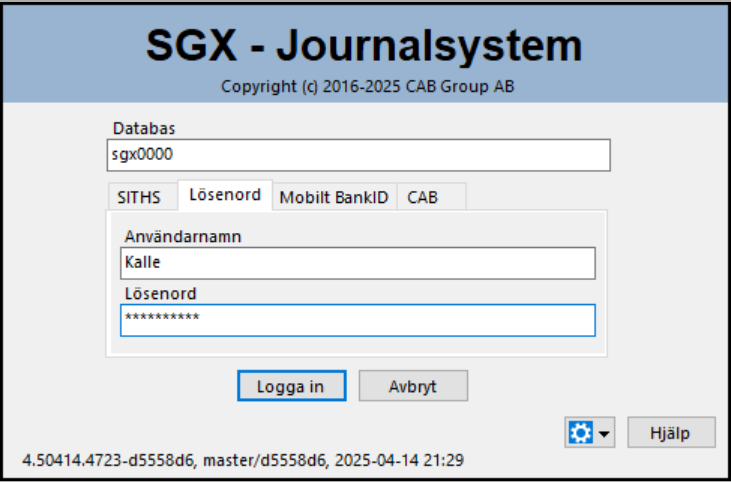Image resolution: width=731 pixels, height=482 pixels.
Task: Expand the dropdown arrow beside the gear
Action: (x=604, y=434)
